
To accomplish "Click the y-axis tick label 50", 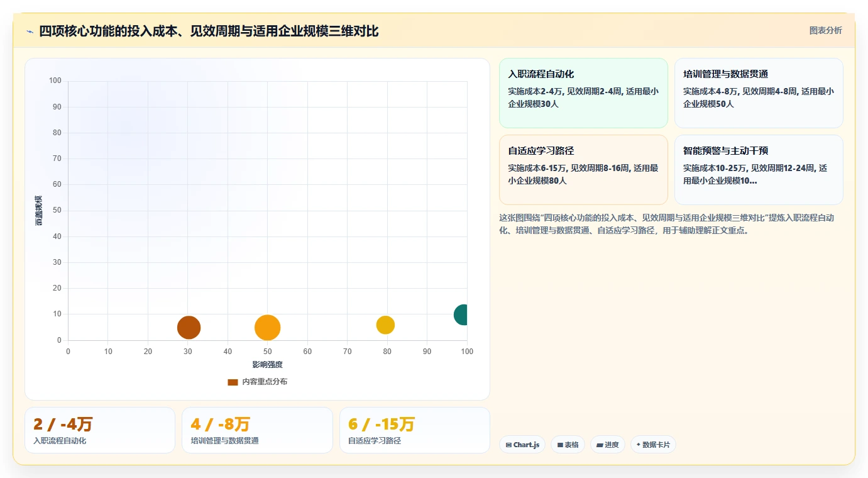I will (57, 211).
